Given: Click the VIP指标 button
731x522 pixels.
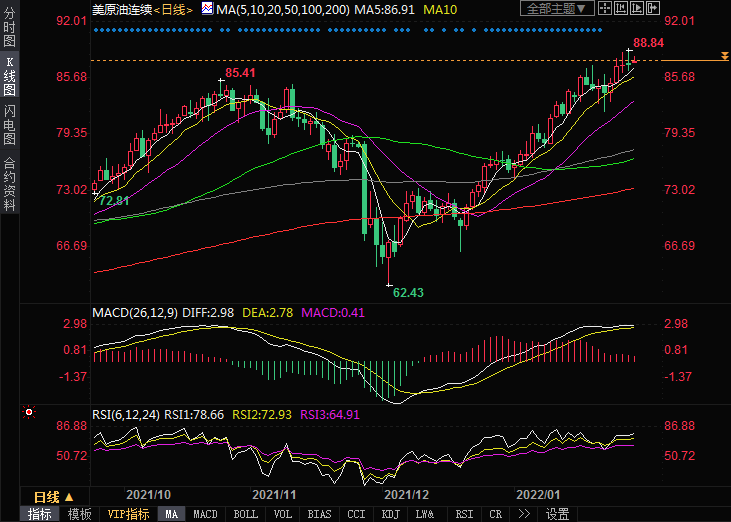Looking at the screenshot, I should tap(128, 514).
